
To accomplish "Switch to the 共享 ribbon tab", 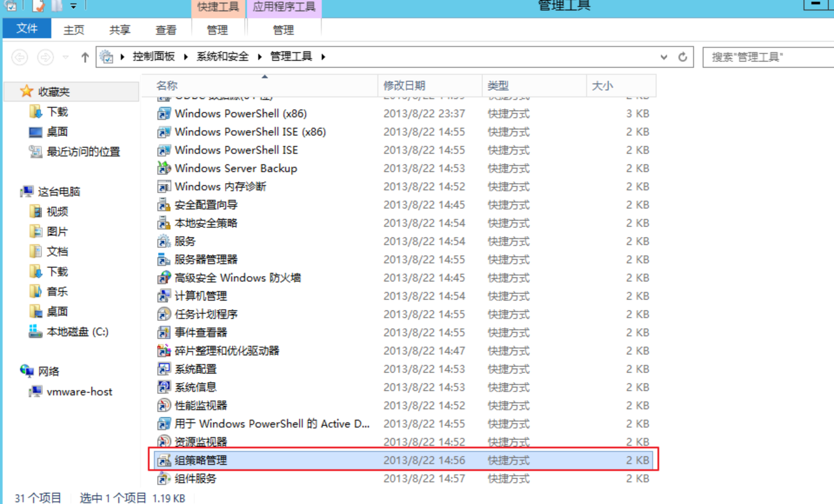I will tap(120, 30).
